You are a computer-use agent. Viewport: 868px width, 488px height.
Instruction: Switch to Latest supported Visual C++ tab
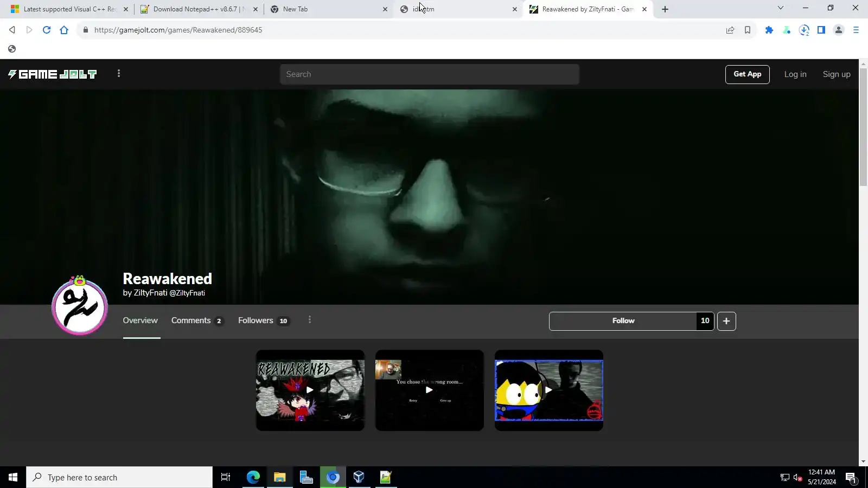pyautogui.click(x=69, y=9)
